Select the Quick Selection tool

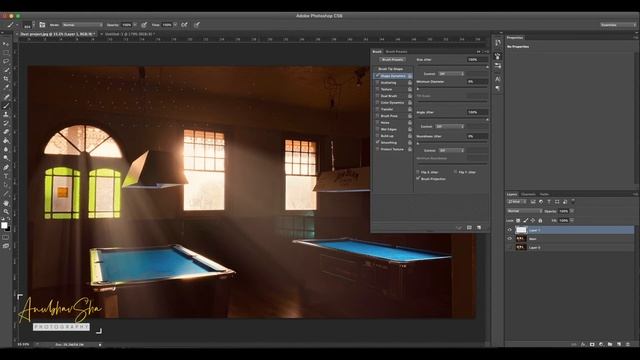[x=6, y=70]
